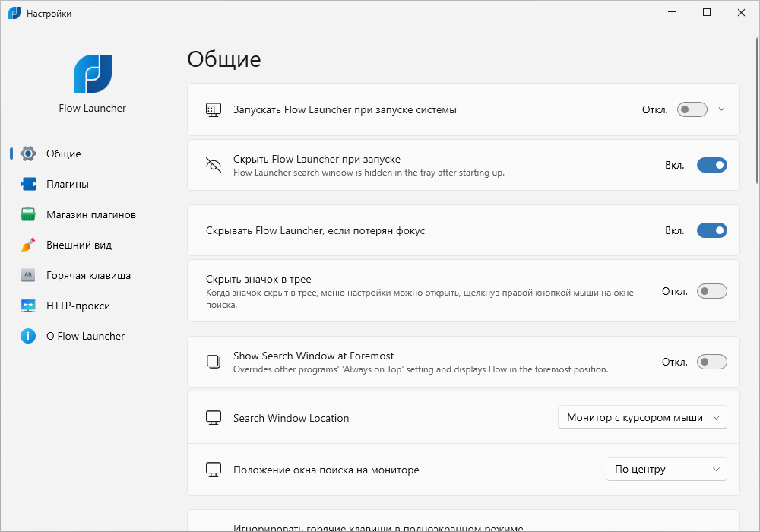Click the Flow Launcher logo in sidebar

tap(93, 74)
